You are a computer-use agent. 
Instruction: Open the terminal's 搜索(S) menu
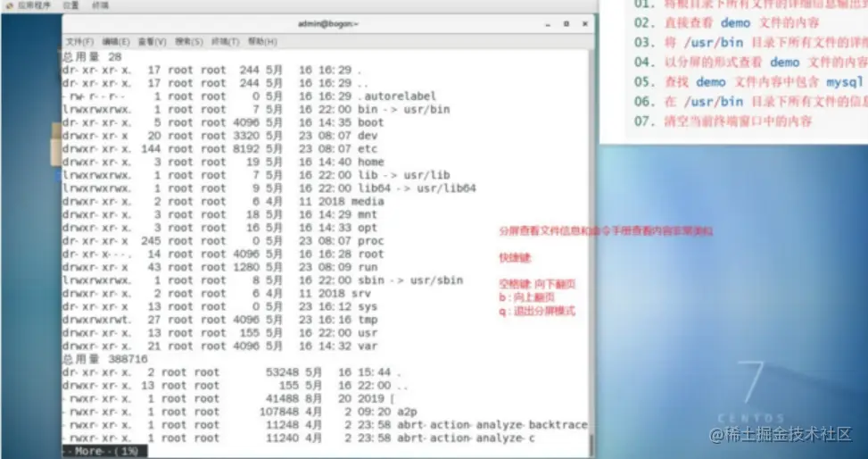point(189,42)
